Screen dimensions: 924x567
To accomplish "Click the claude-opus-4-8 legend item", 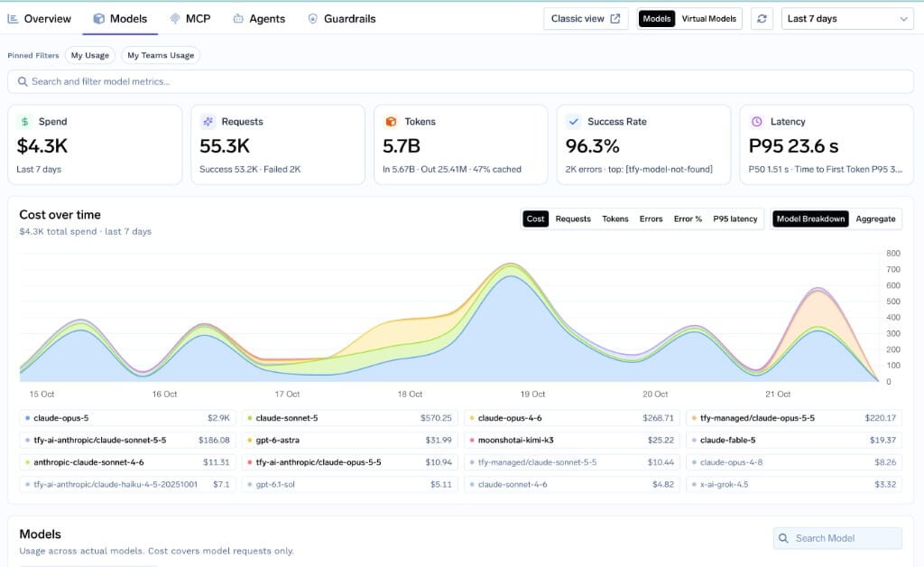I will coord(794,462).
